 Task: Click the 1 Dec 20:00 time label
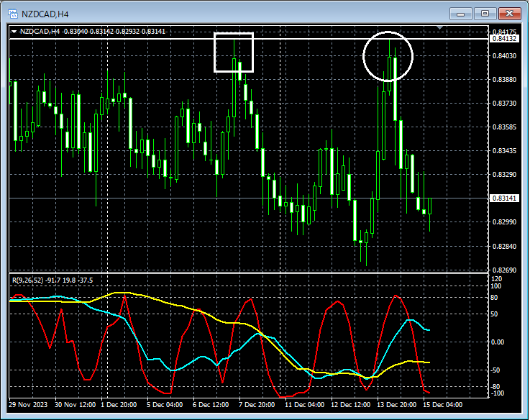point(119,405)
